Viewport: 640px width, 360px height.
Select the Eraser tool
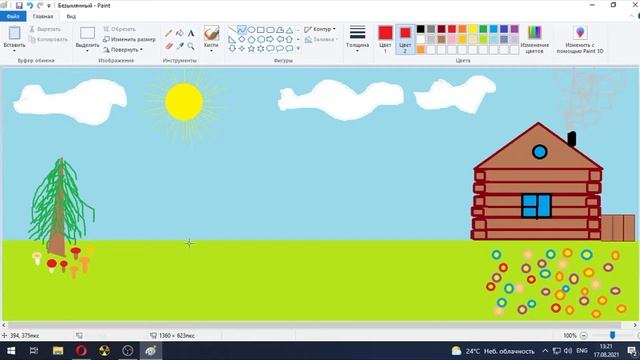(169, 46)
